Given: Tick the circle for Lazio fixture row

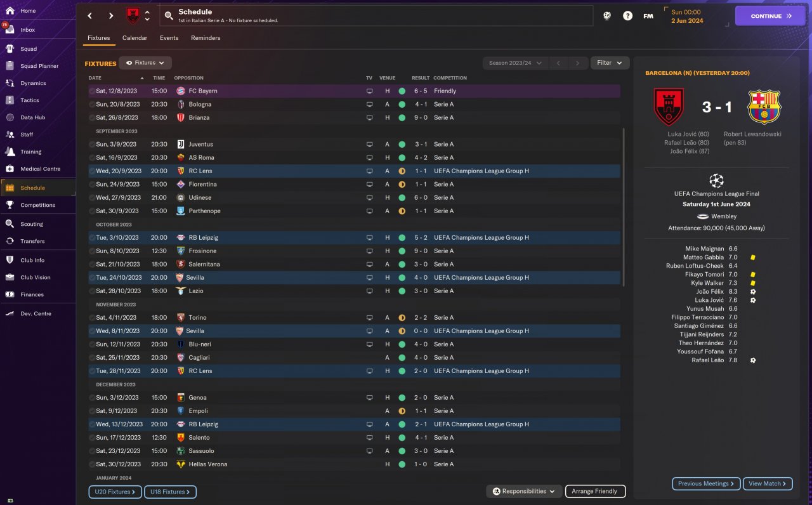Looking at the screenshot, I should 92,291.
